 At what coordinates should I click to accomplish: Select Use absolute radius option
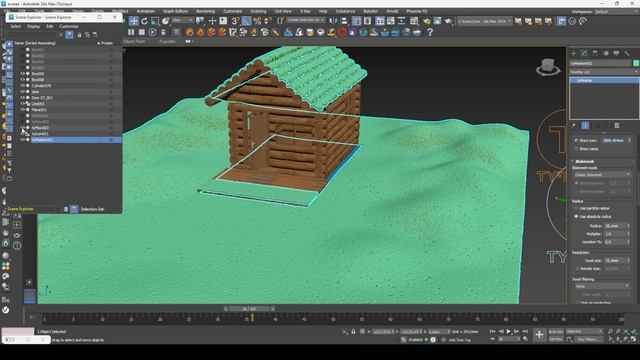coord(576,216)
